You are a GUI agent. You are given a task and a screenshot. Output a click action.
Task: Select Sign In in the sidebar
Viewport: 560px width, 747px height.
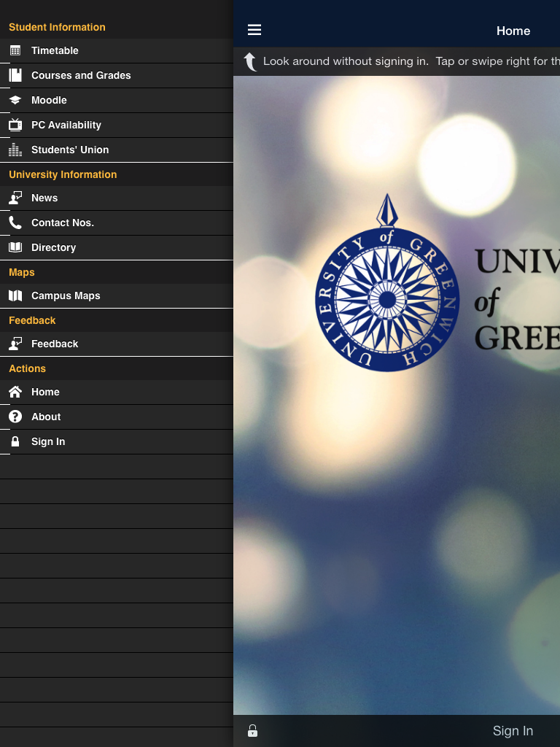point(117,441)
